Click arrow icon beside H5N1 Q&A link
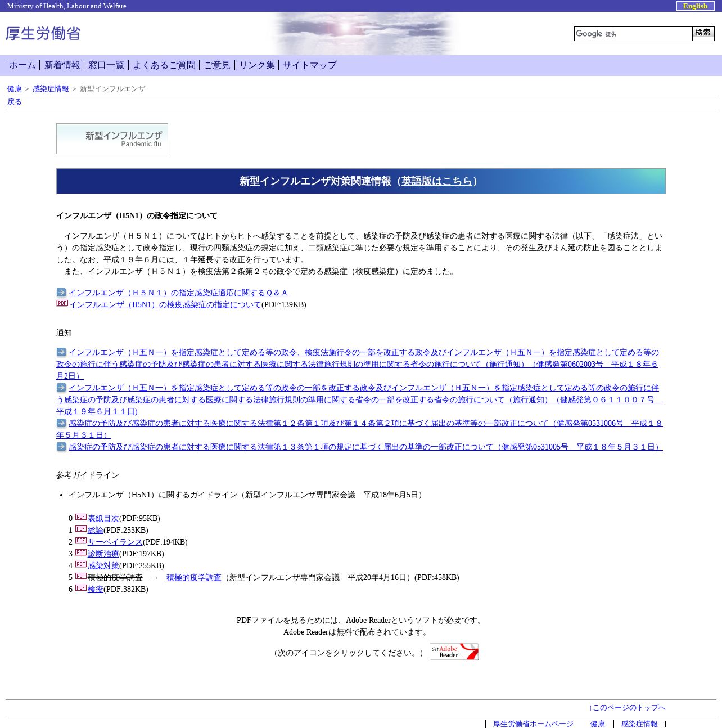This screenshot has width=722, height=728. pos(61,293)
